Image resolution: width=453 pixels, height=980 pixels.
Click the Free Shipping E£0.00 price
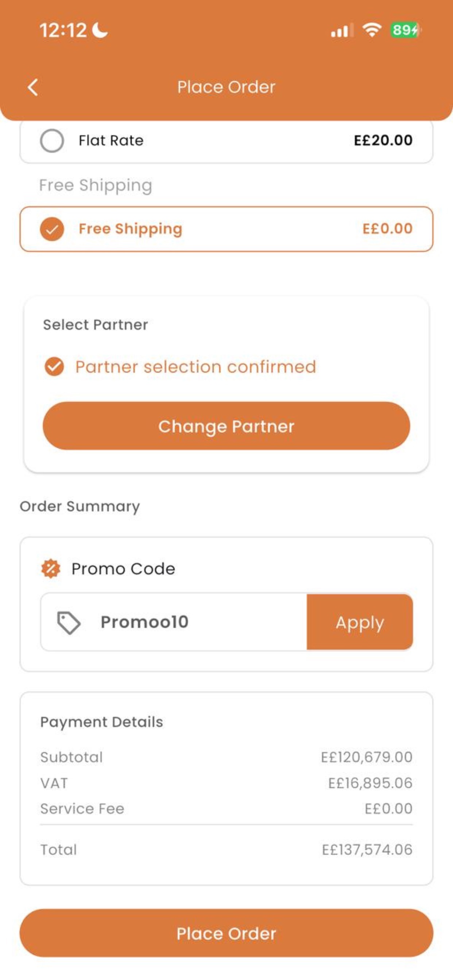click(387, 229)
